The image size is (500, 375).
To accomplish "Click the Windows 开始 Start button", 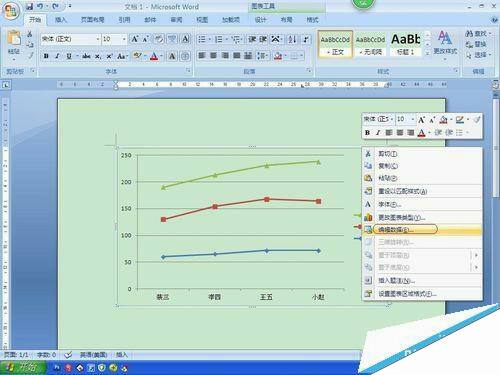I will [23, 367].
